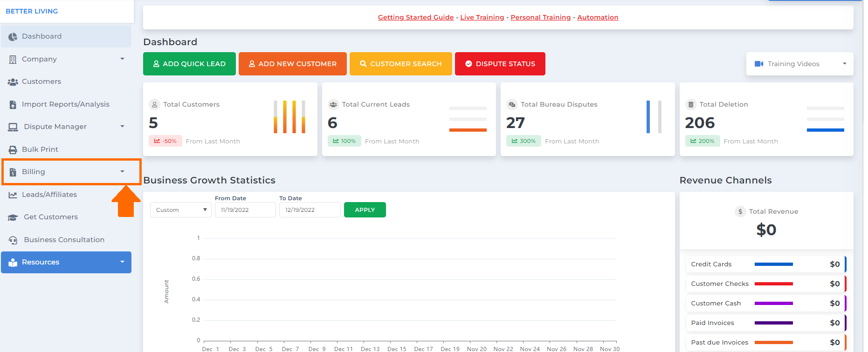Click the Add New Customer button
The height and width of the screenshot is (352, 868).
[x=293, y=64]
